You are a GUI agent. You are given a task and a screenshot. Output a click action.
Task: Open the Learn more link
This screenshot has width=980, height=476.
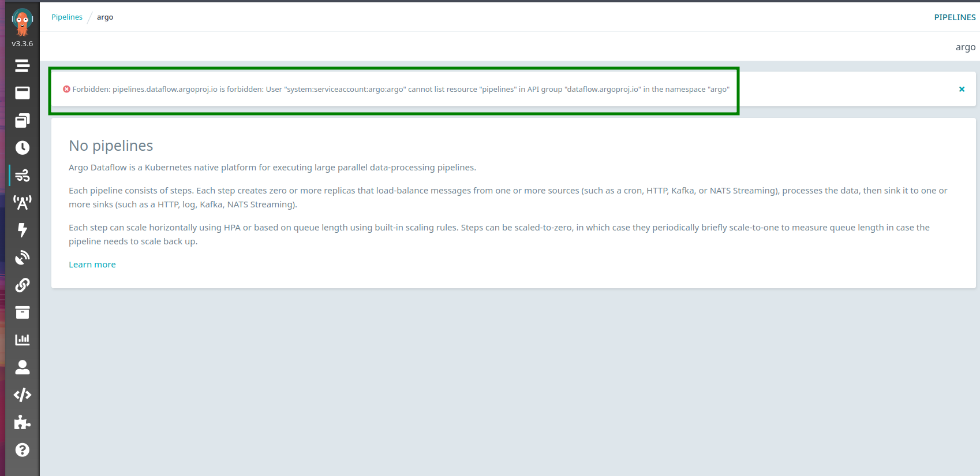click(x=92, y=265)
